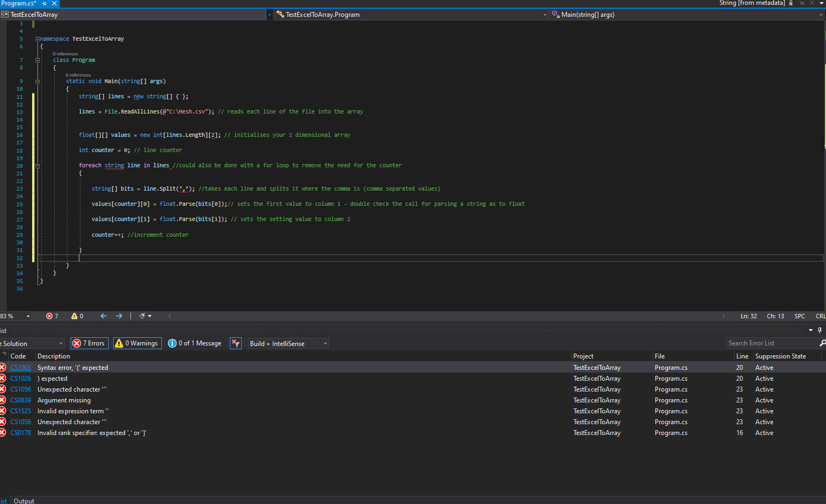Click the warning triangle icon in editor status bar

click(x=74, y=316)
